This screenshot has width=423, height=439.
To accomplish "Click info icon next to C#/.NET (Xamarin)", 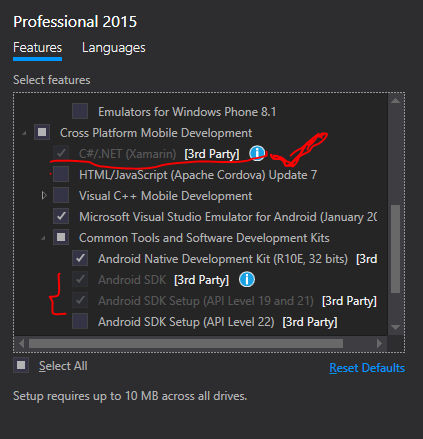I will coord(257,153).
